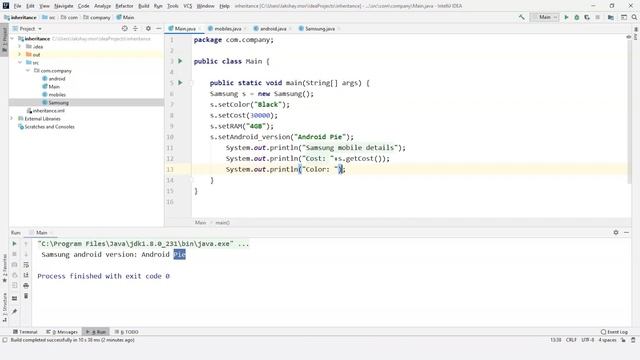
Task: Click the toolbar Stop icon
Action: pos(598,17)
